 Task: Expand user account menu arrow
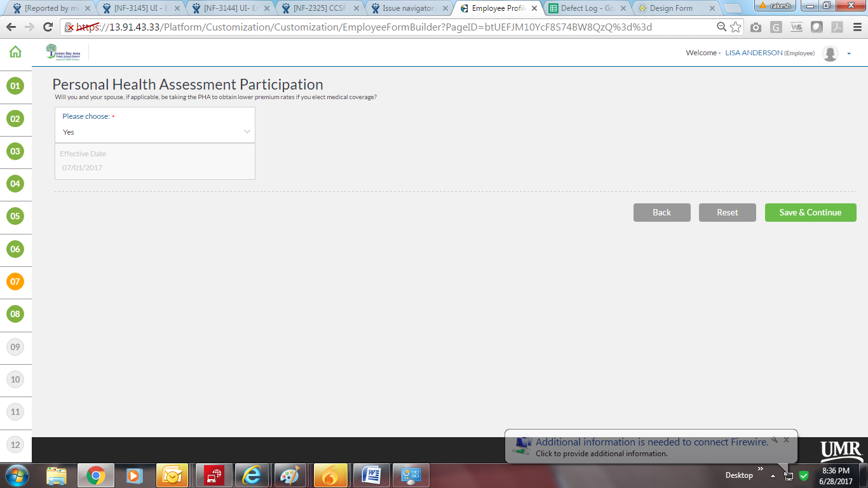coord(849,54)
